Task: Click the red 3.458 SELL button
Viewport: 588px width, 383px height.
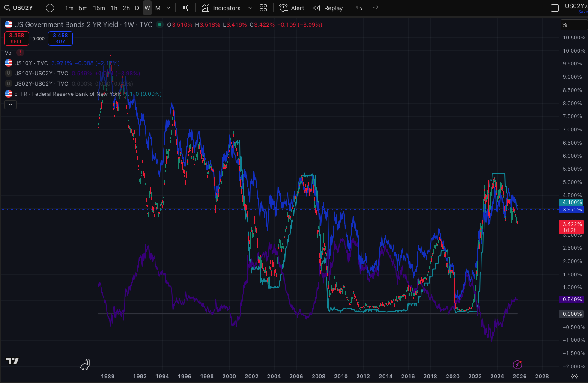Action: [16, 38]
